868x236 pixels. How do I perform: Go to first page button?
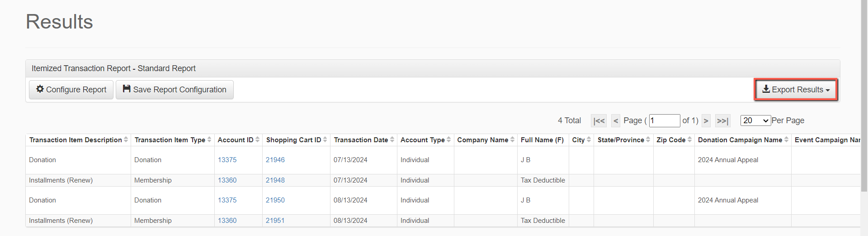[x=599, y=120]
